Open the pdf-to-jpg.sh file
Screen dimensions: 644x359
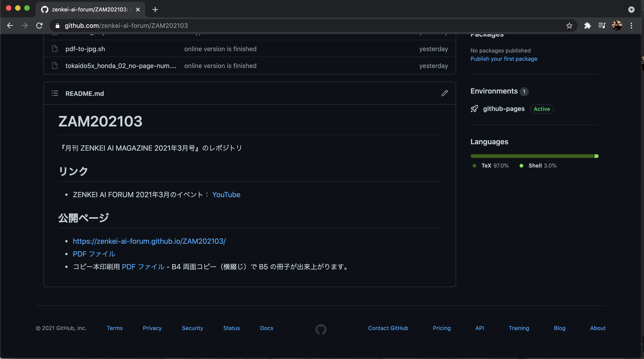(85, 49)
